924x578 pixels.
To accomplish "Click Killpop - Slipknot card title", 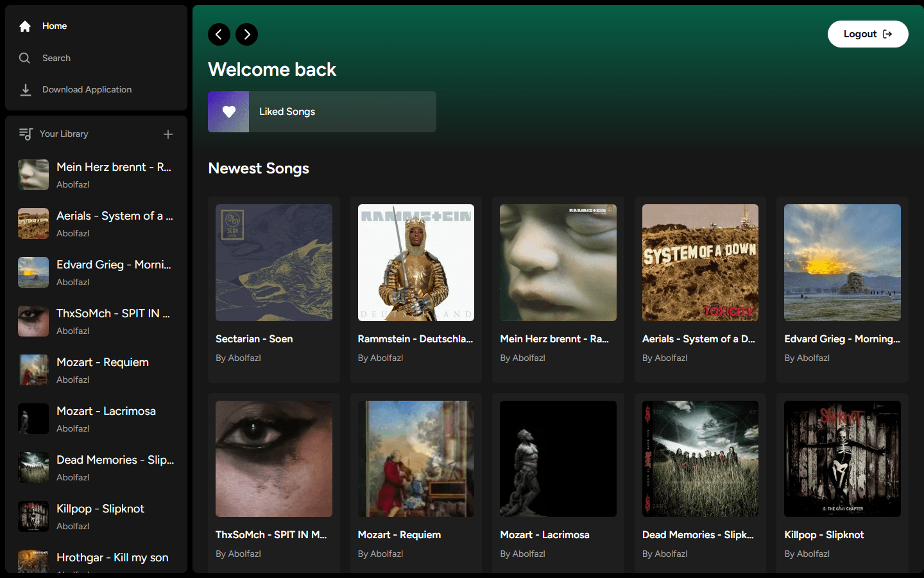I will point(824,535).
